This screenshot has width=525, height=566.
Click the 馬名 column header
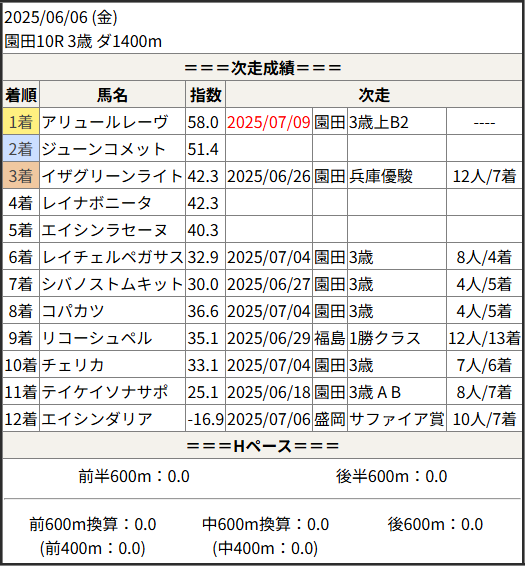point(112,95)
